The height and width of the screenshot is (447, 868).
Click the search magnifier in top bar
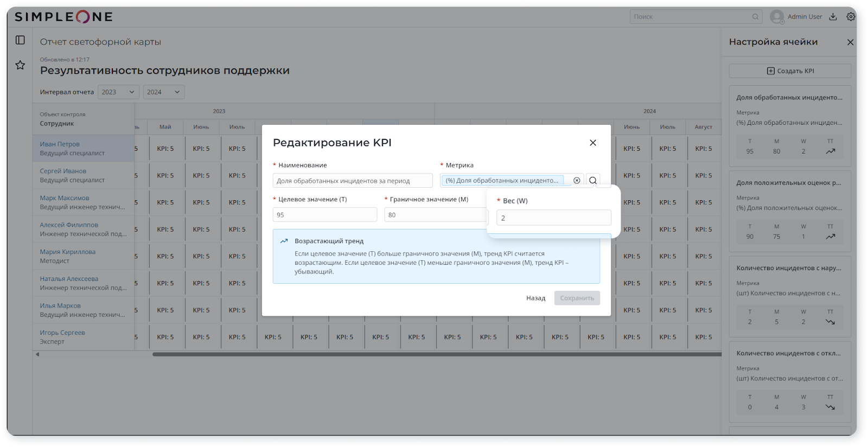coord(755,17)
